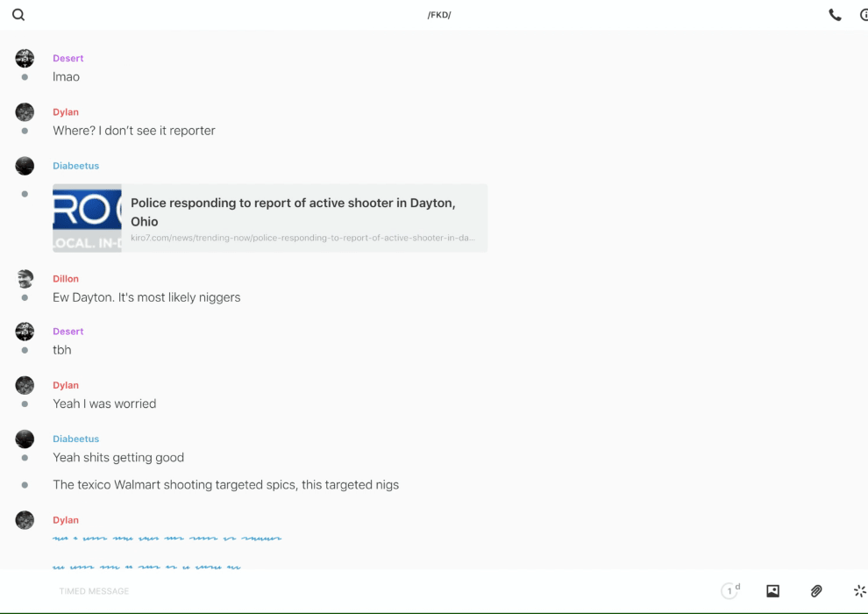Open the search icon in top bar
Screen dimensions: 868x614
18,15
